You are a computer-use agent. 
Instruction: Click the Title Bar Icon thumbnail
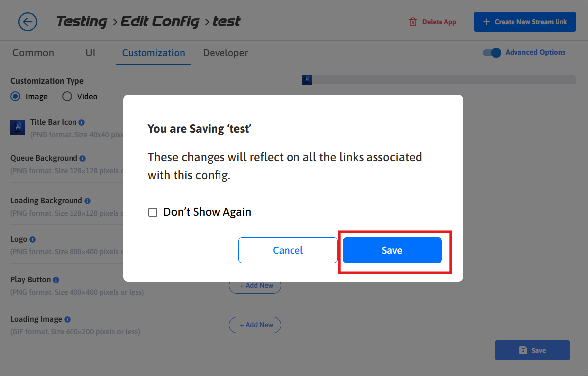(x=18, y=127)
